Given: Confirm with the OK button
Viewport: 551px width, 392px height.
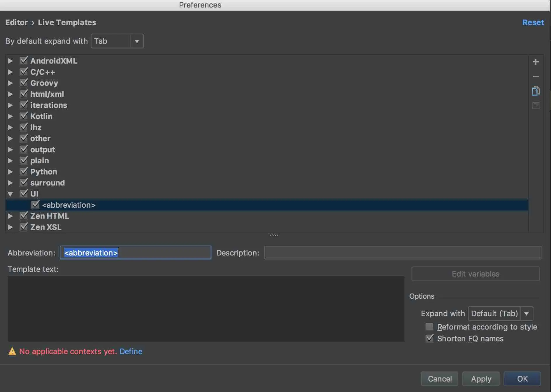Looking at the screenshot, I should coord(522,379).
